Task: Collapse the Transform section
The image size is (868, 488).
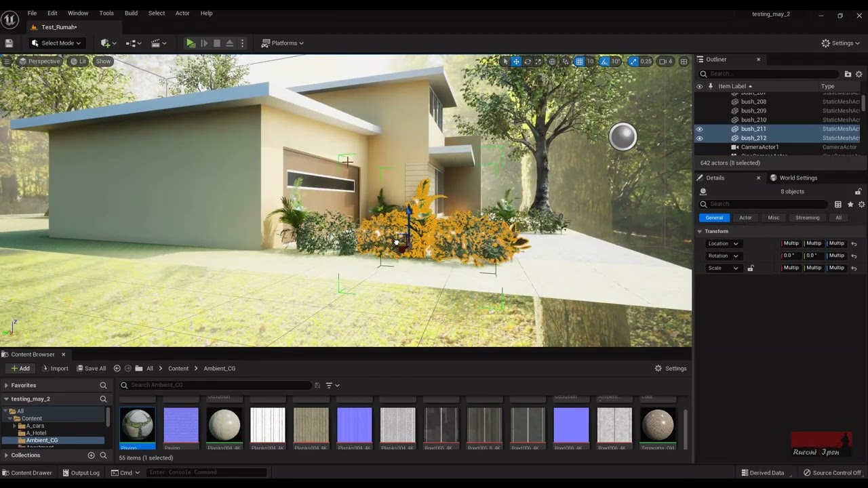Action: (x=700, y=231)
